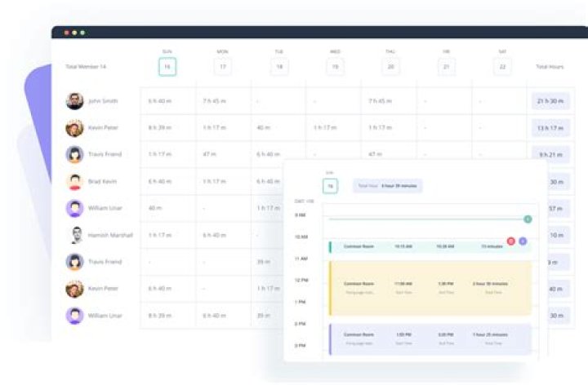Click Travis Friend's avatar in the 9 h 21 m row
Screen dimensions: 588x385
(x=74, y=155)
